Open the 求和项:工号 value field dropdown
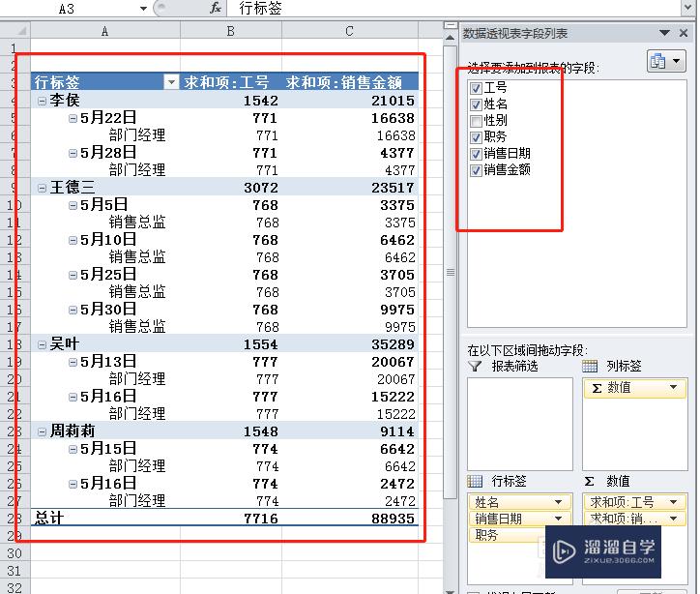700x594 pixels. click(674, 502)
